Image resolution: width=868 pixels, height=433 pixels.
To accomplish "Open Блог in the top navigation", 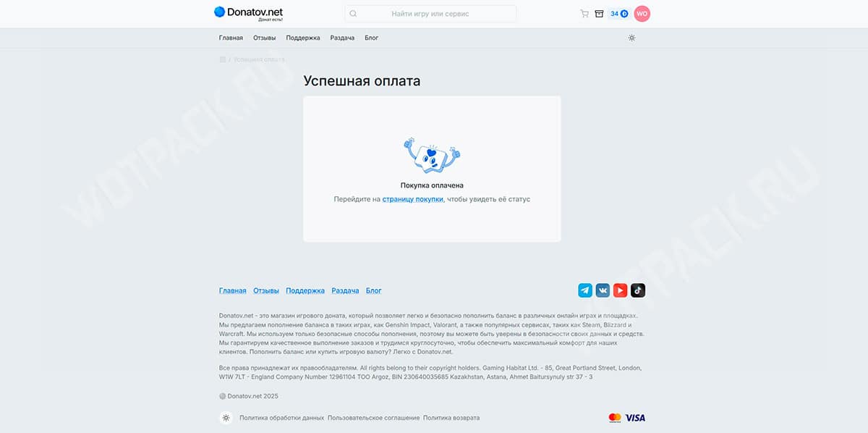I will click(x=371, y=38).
